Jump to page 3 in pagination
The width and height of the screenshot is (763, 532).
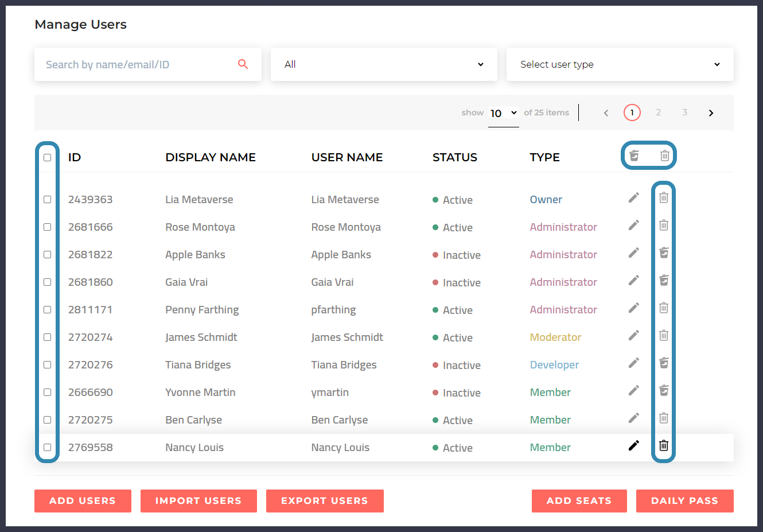point(684,112)
